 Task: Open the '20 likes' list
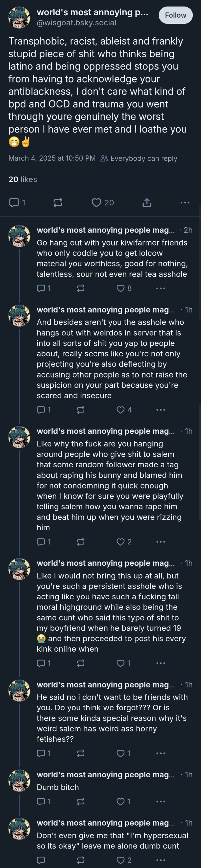click(23, 179)
